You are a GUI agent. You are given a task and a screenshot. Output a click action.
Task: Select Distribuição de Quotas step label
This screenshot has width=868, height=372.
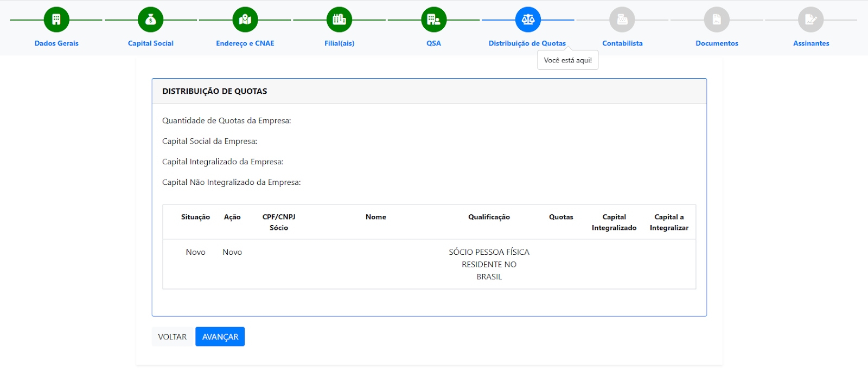(527, 43)
